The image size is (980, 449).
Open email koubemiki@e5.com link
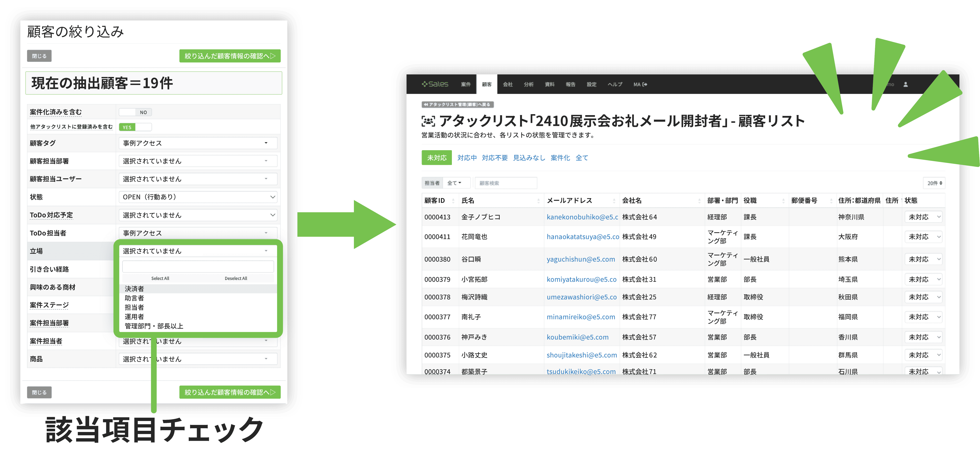tap(577, 337)
